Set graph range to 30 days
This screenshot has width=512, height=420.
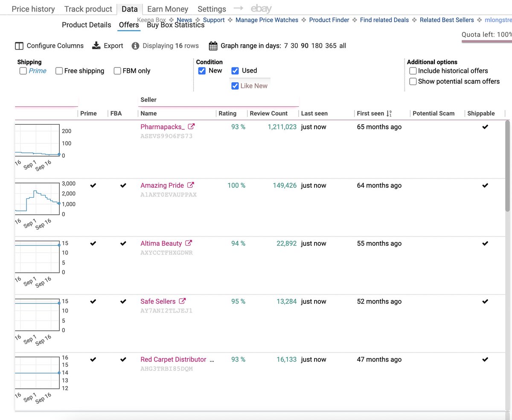point(294,46)
